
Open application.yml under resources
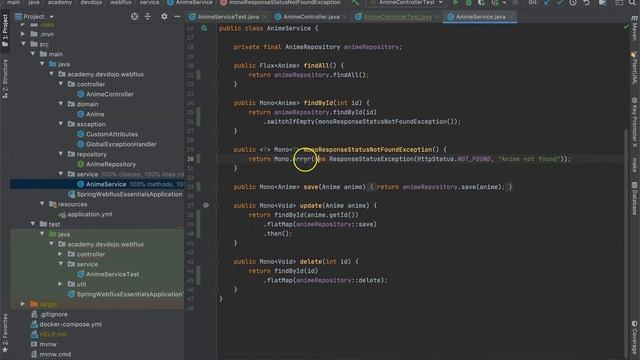[89, 214]
